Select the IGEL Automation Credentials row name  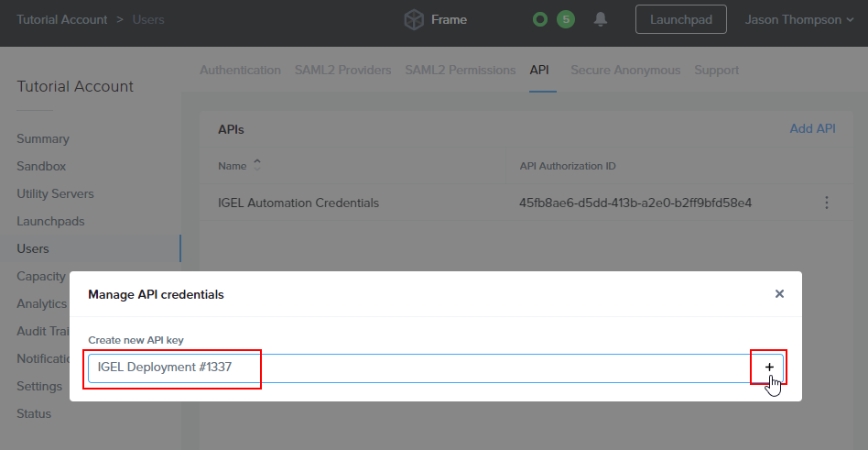298,203
